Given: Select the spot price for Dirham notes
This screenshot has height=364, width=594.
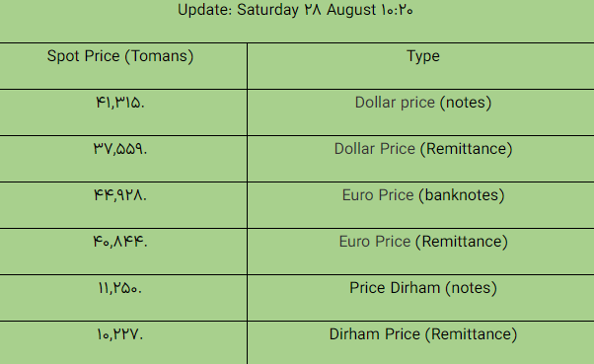Looking at the screenshot, I should (120, 288).
